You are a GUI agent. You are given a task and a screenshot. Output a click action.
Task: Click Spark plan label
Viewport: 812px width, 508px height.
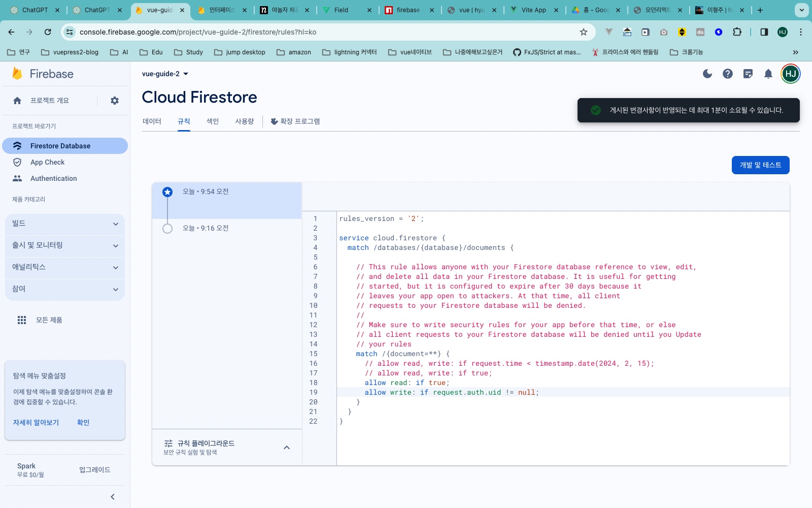point(26,466)
